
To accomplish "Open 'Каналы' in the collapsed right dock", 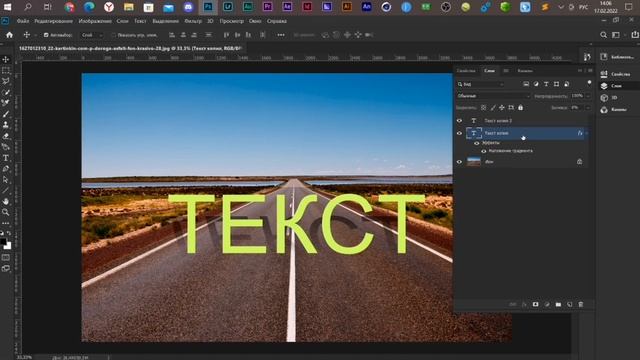I will click(x=614, y=110).
